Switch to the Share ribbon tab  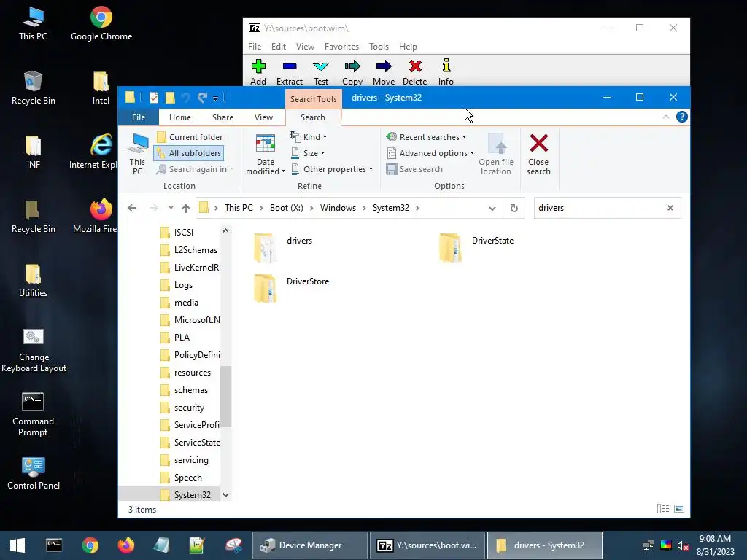point(222,117)
